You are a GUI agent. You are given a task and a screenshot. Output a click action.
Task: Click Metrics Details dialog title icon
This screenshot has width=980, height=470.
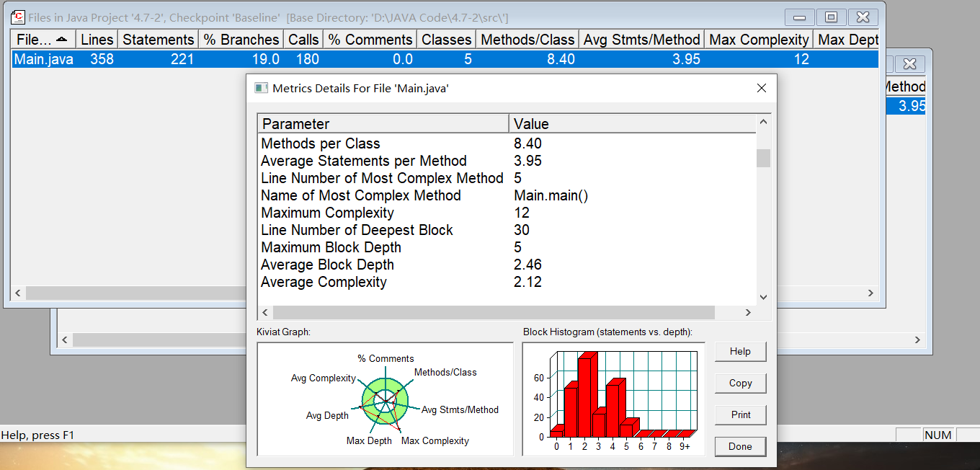[x=261, y=88]
